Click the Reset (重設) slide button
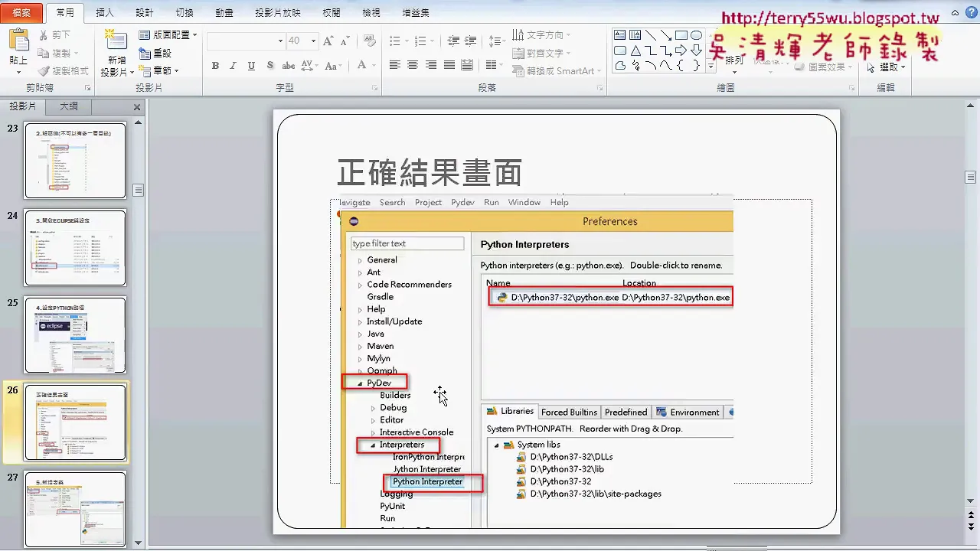 tap(155, 53)
